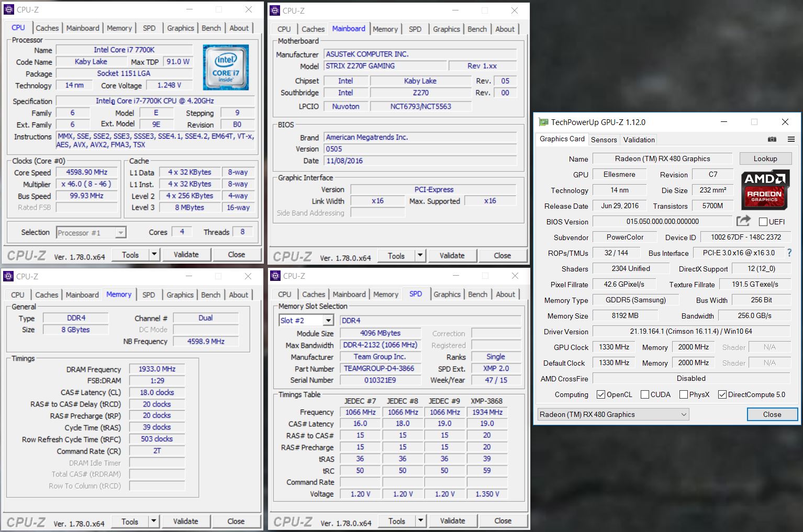
Task: Open the Bench tab in the Memory window
Action: pos(210,295)
